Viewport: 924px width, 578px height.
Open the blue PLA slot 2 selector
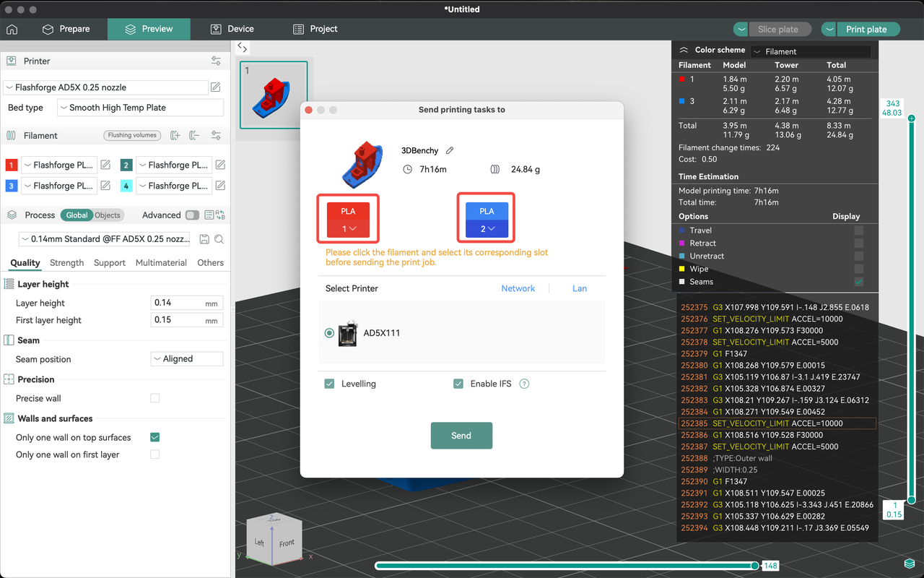487,220
